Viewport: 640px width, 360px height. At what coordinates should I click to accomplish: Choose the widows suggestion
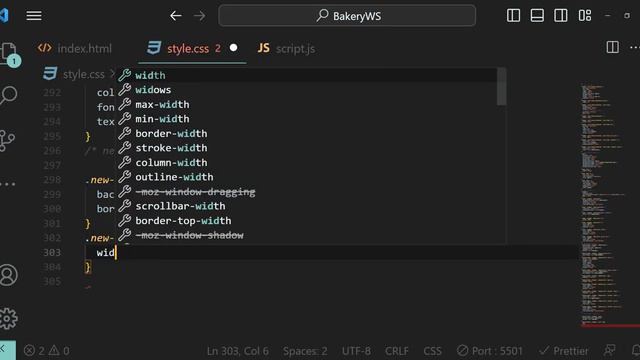coord(307,90)
